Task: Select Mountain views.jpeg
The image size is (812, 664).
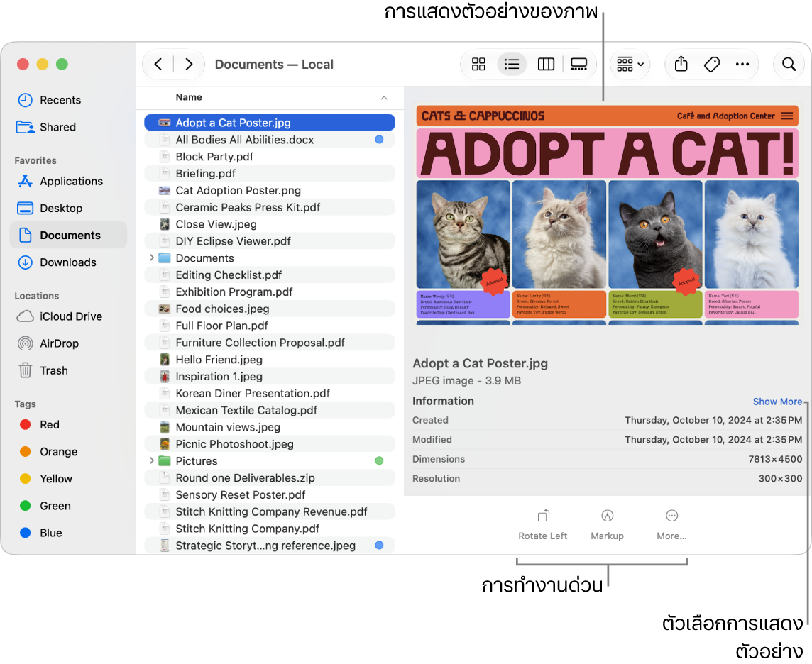Action: tap(269, 427)
